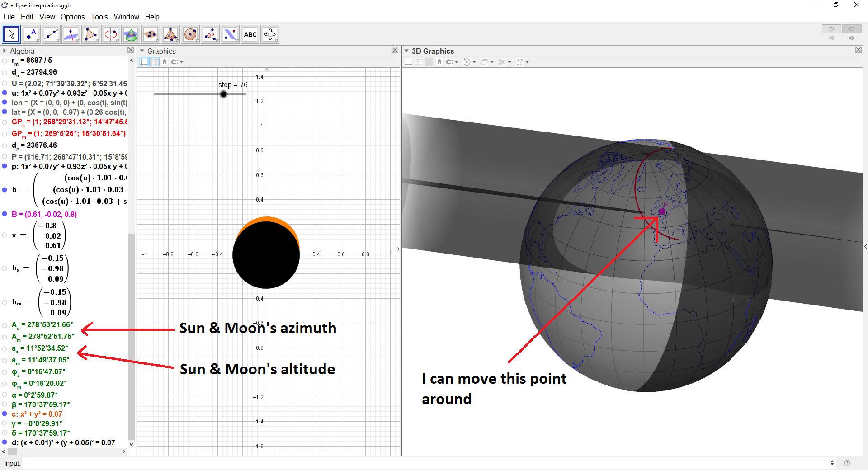
Task: Select the Circle with Axis tool
Action: [111, 34]
